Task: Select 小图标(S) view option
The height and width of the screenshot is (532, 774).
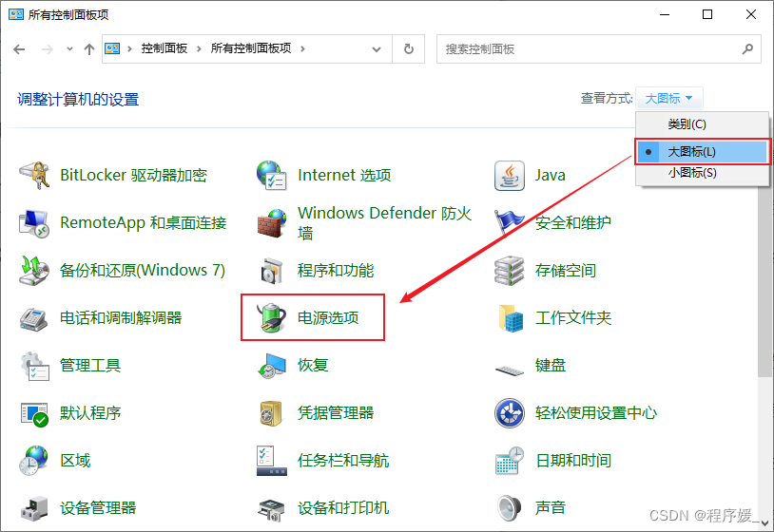Action: (702, 173)
